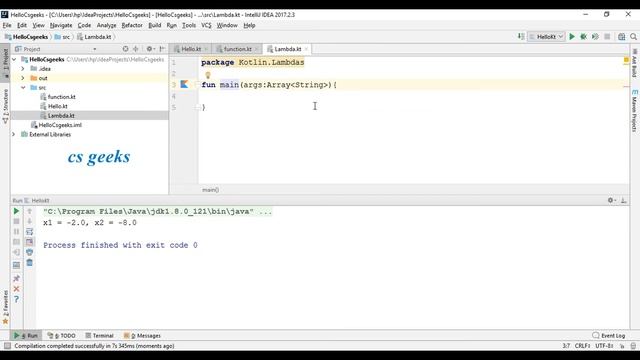Click up-arrow stack trace navigation

pos(29,211)
